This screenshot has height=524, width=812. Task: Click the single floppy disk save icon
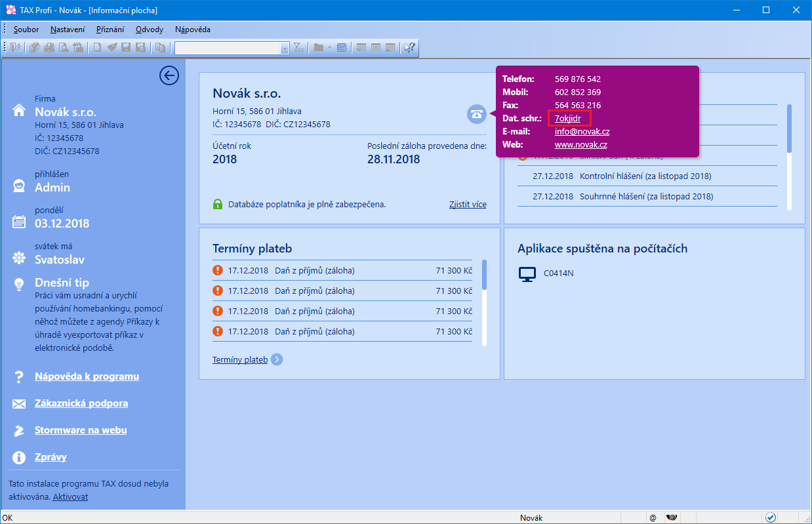(x=125, y=47)
